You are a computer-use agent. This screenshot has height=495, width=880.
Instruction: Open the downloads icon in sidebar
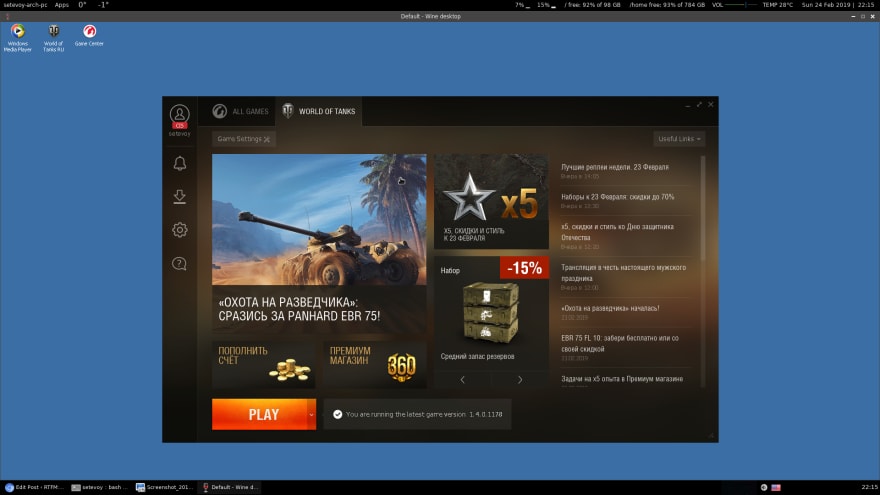[180, 196]
